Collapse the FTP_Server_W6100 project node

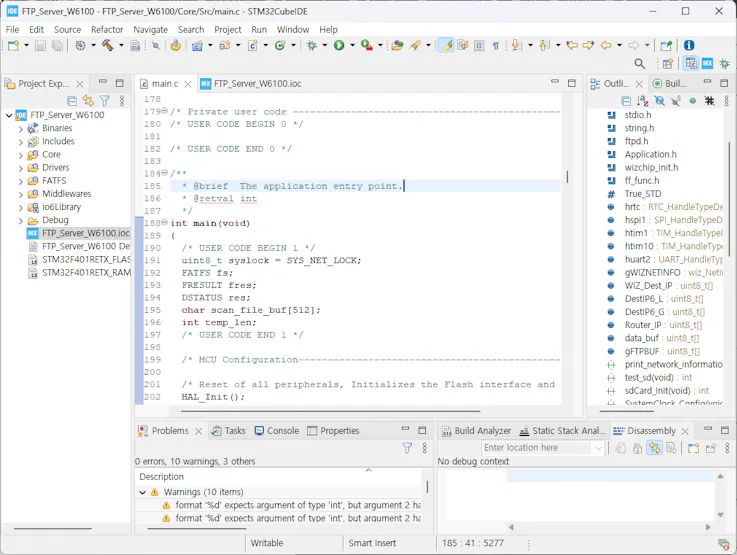9,115
